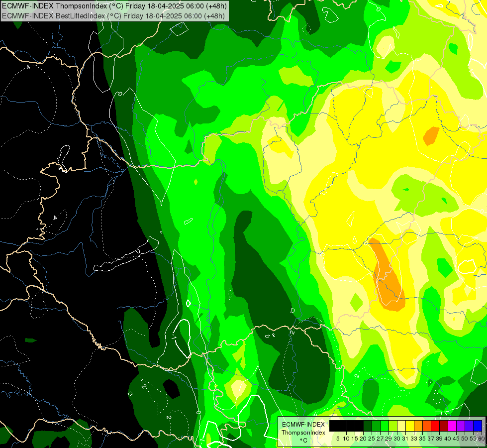Viewport: 487px width, 448px height.
Task: Click the legend label 'ECMWF-INDEX'
Action: [303, 425]
